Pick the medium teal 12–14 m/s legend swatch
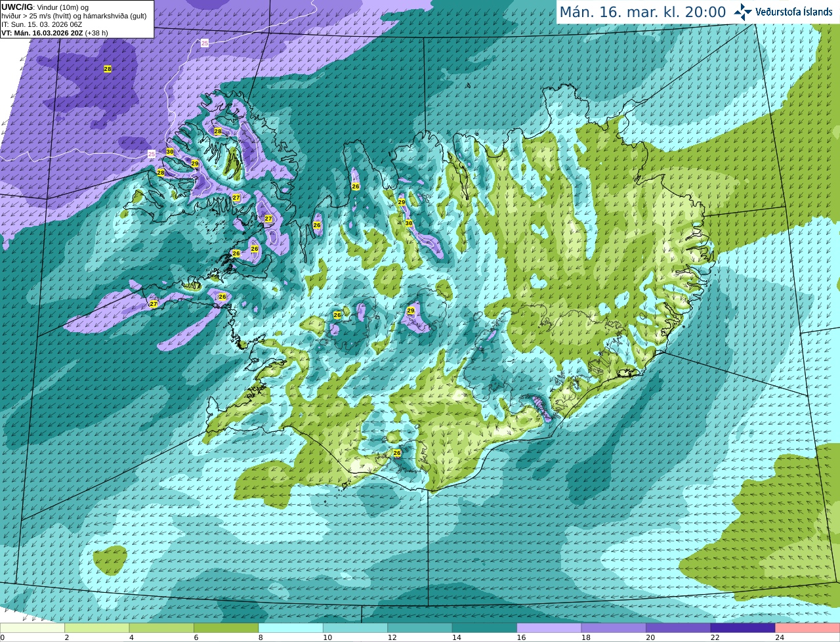Screen dimensions: 840x642 coord(420,628)
